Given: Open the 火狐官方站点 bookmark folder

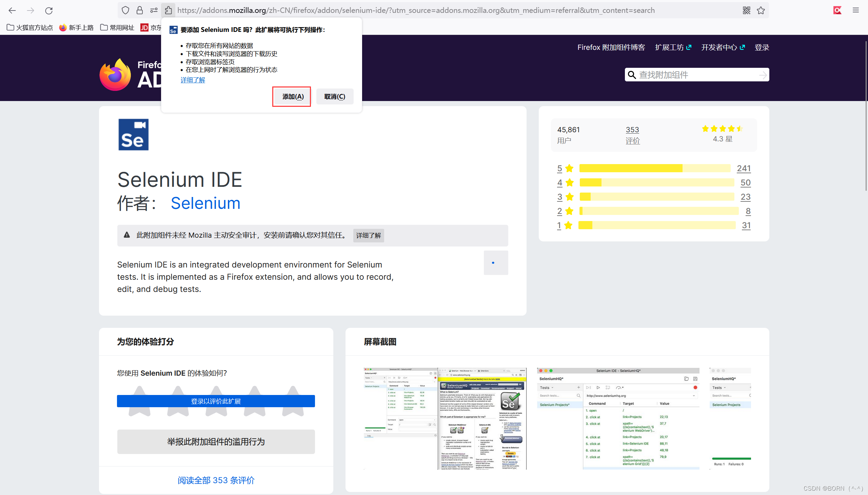Looking at the screenshot, I should pyautogui.click(x=30, y=27).
